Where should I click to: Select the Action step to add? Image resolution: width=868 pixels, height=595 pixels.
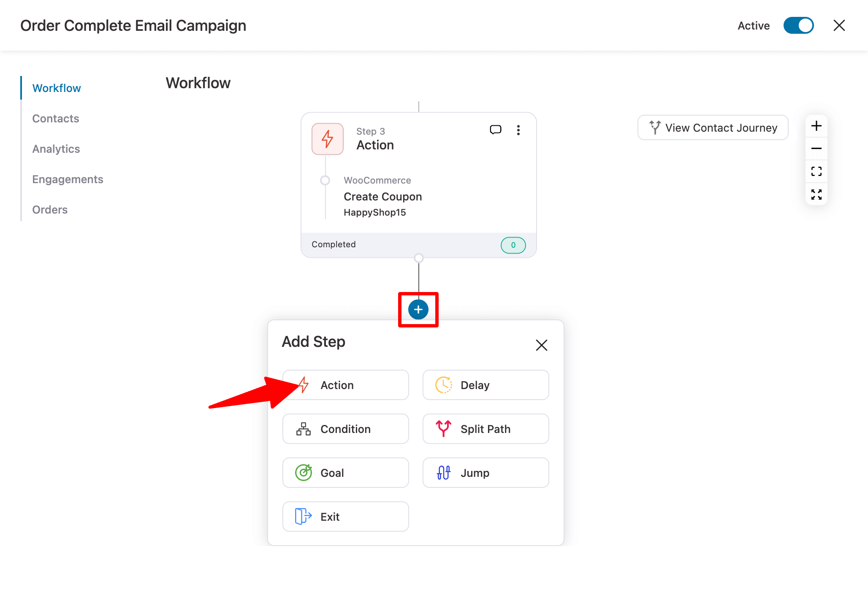click(346, 385)
